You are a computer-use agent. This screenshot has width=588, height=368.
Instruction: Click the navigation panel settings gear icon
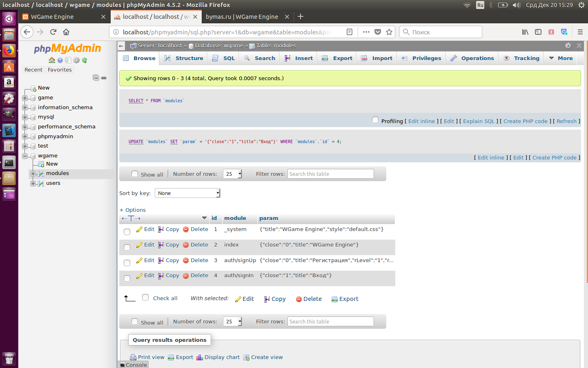76,60
